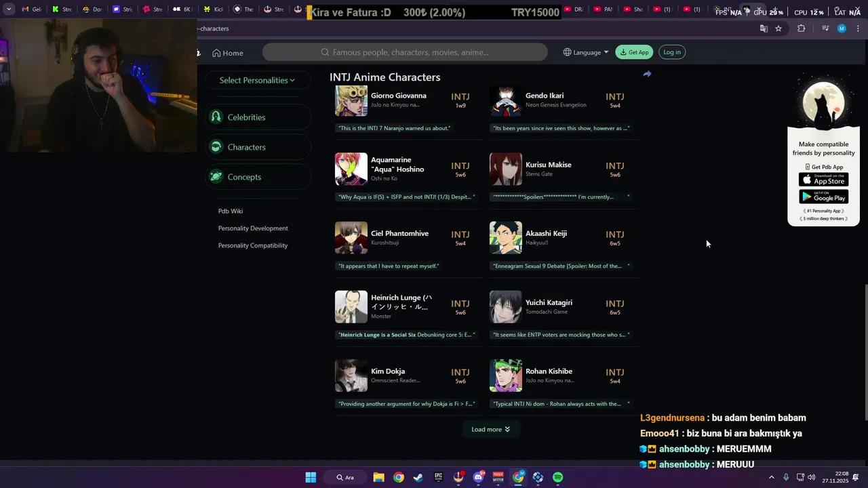Open the Windows Start menu
This screenshot has height=488, width=868.
pos(311,477)
